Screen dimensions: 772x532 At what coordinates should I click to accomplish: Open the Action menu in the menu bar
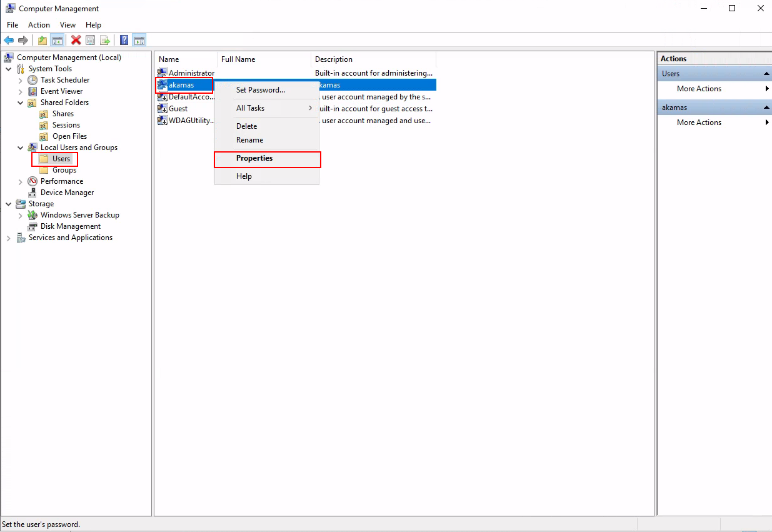(39, 25)
